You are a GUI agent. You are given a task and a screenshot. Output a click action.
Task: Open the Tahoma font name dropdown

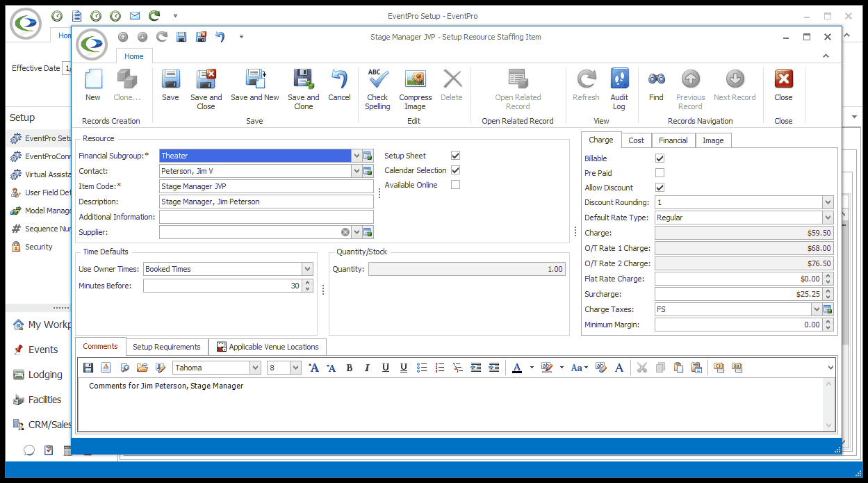[255, 368]
